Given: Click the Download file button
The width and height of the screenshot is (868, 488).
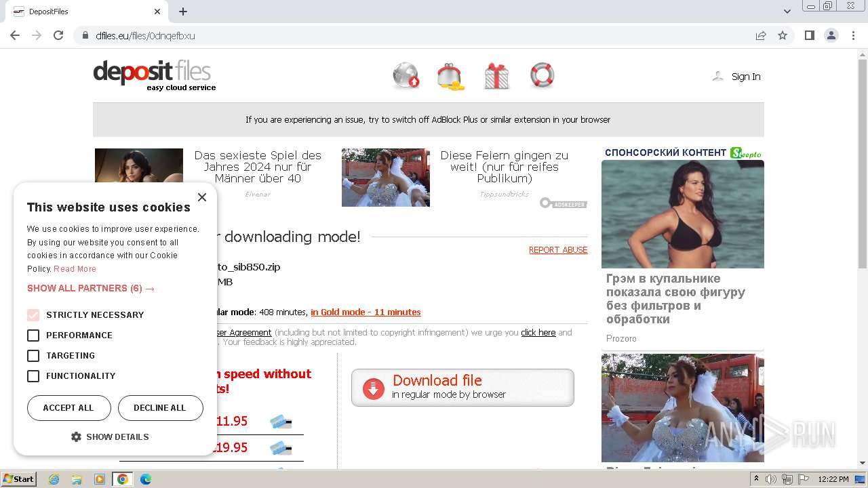Looking at the screenshot, I should point(462,388).
